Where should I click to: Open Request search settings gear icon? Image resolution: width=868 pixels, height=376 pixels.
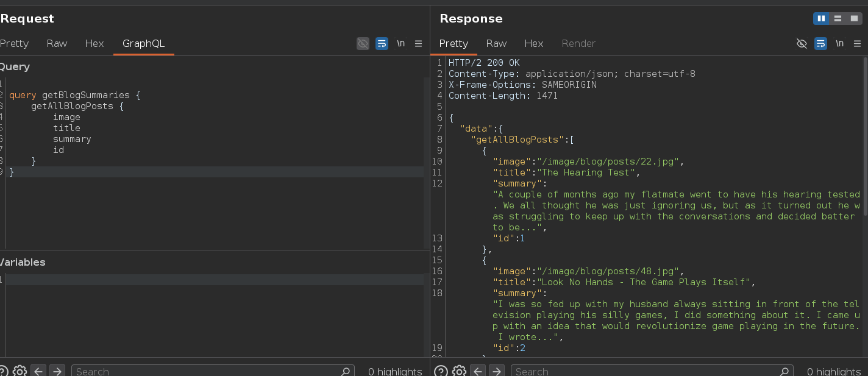[20, 371]
